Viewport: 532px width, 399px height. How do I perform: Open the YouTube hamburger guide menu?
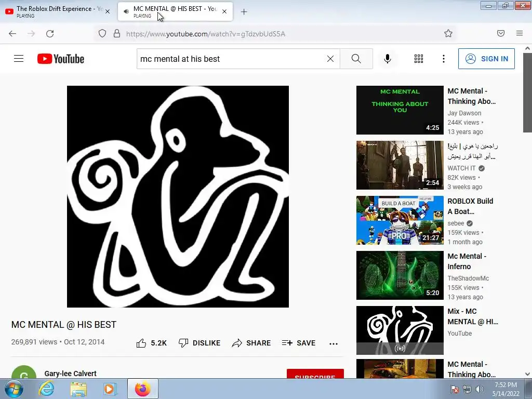click(19, 59)
